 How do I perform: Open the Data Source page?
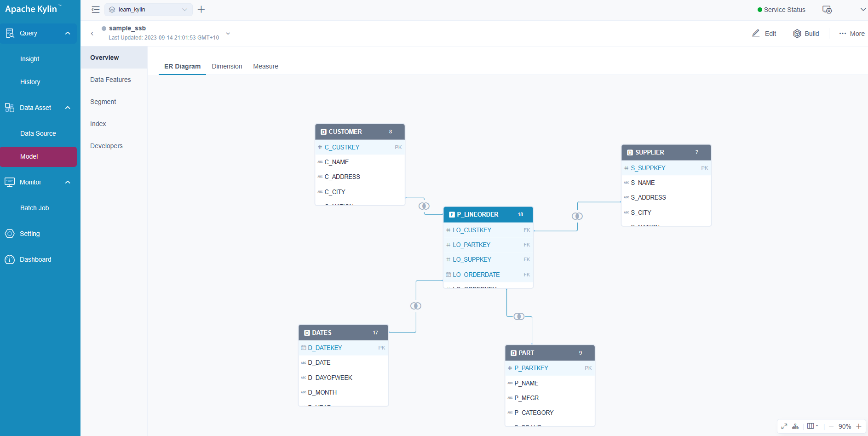[x=38, y=133]
